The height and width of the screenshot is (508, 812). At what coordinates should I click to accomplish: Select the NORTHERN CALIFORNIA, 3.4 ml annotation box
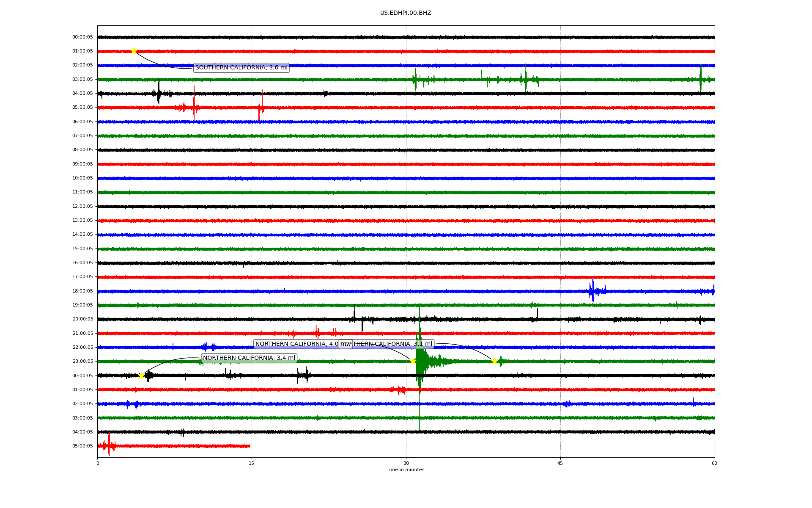pyautogui.click(x=249, y=358)
